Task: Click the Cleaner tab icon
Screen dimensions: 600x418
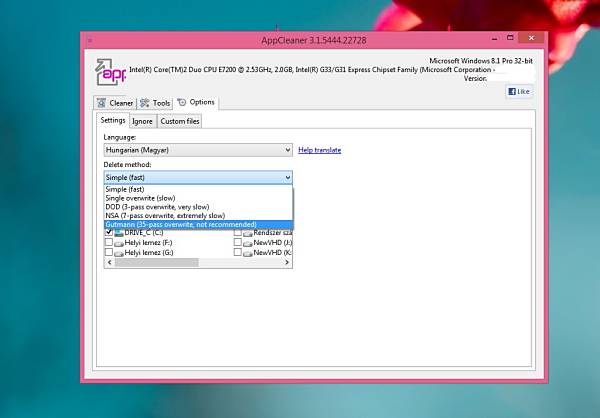Action: coord(101,103)
